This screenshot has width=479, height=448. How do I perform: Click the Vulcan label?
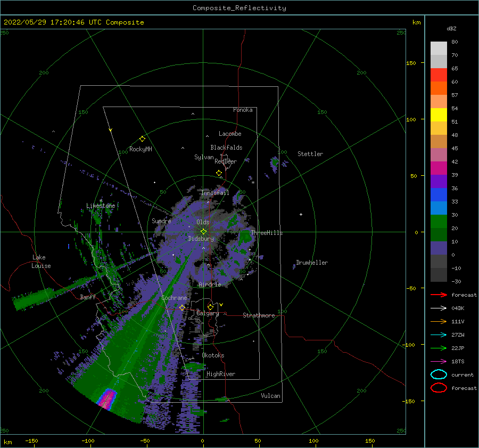pos(271,396)
